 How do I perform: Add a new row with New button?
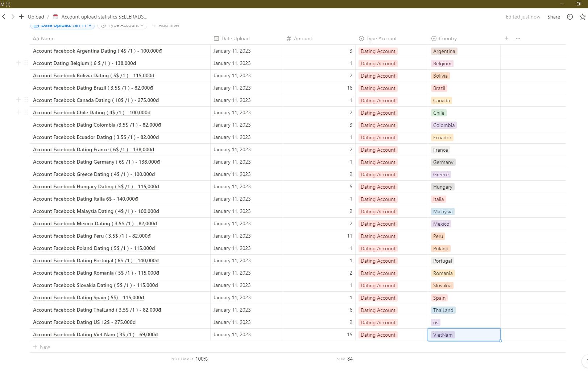(x=42, y=347)
